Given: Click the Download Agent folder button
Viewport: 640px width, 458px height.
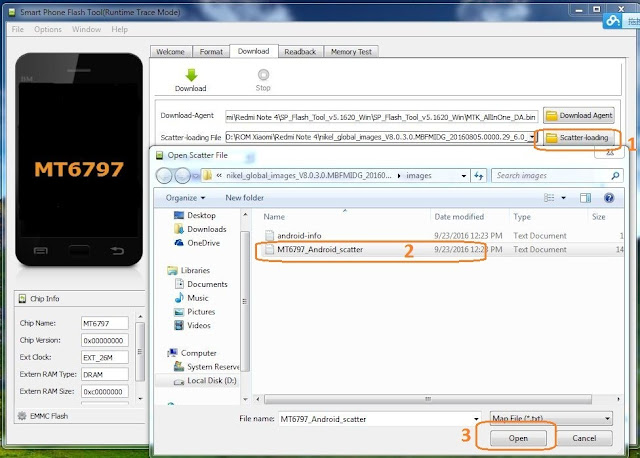Looking at the screenshot, I should pyautogui.click(x=579, y=116).
